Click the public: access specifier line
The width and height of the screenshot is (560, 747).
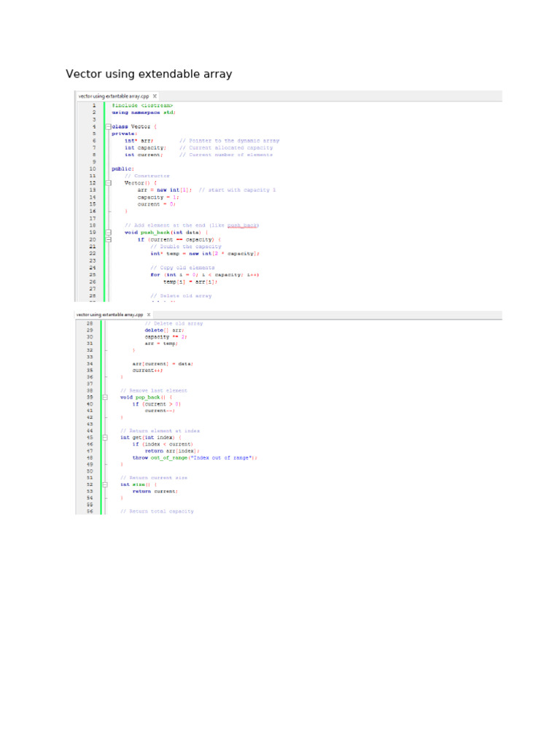click(x=123, y=169)
